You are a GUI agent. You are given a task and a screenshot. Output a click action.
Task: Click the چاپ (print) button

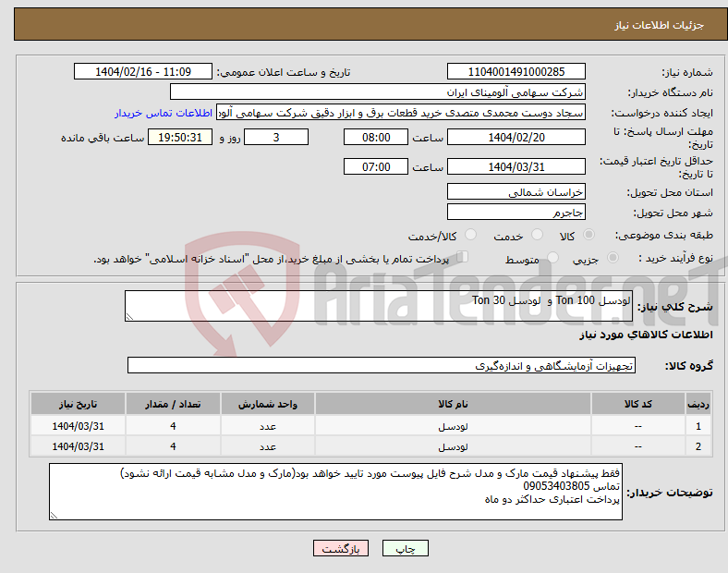point(405,548)
